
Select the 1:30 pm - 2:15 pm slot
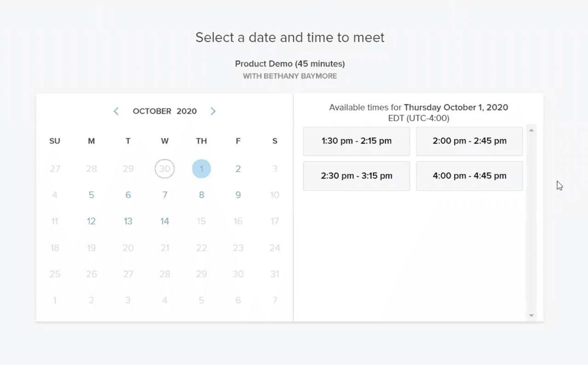[x=356, y=141]
